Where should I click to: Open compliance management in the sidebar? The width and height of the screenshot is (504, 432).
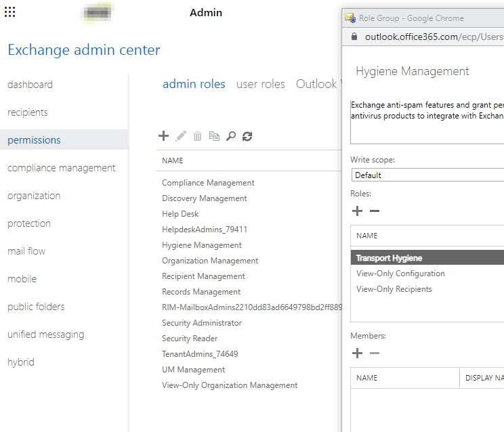coord(61,168)
